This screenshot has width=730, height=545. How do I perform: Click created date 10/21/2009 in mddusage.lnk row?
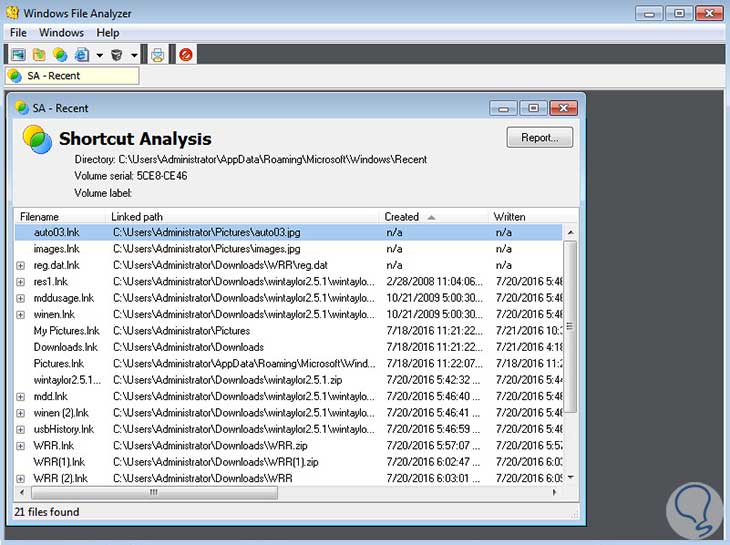[434, 298]
